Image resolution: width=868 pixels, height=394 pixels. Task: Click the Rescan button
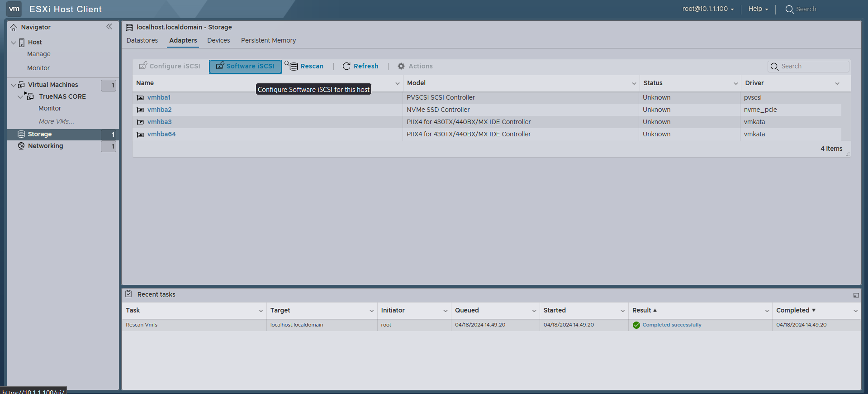304,66
